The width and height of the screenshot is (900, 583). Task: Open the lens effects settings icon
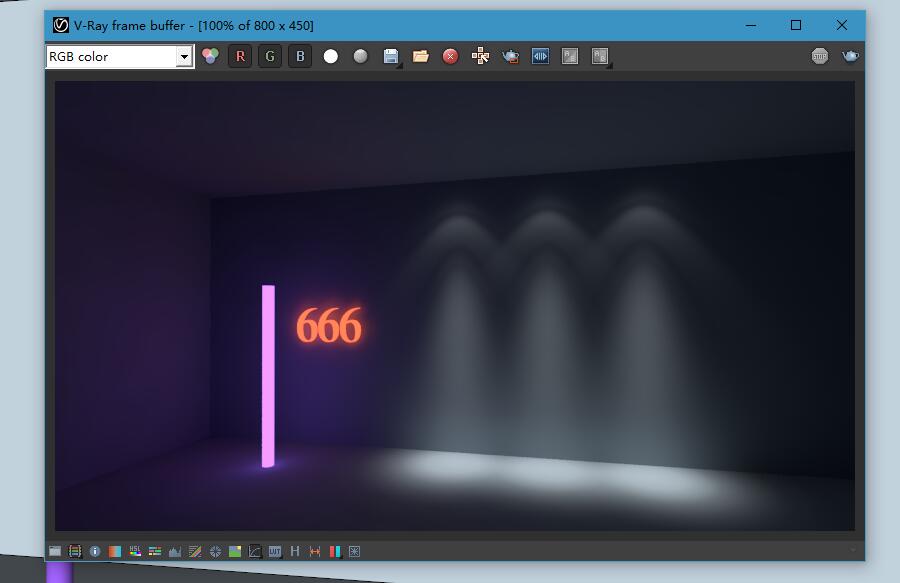[355, 551]
